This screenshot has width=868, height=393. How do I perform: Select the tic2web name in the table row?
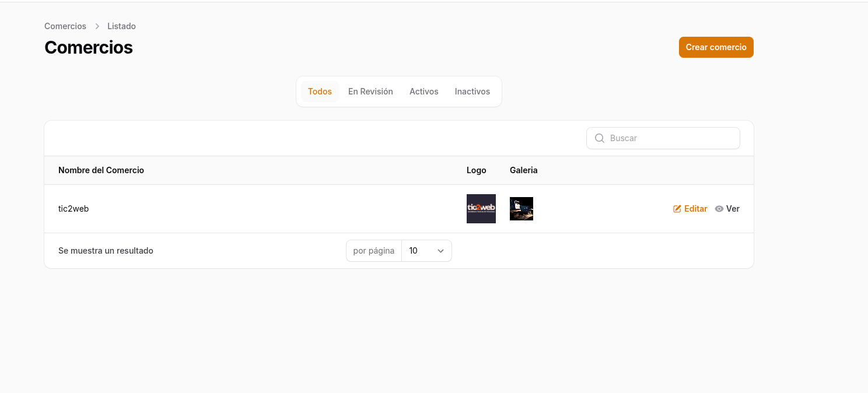(73, 209)
